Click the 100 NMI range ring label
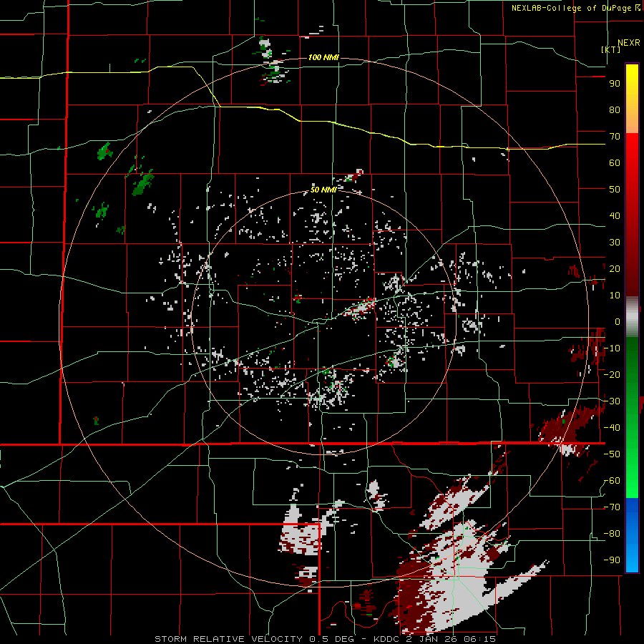 pyautogui.click(x=323, y=57)
